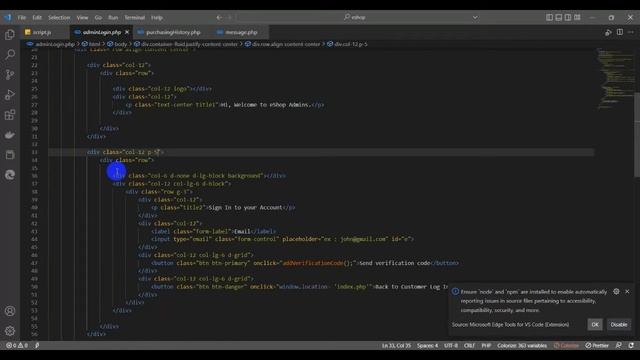640x360 pixels.
Task: Open the Edit menu
Action: [x=37, y=18]
